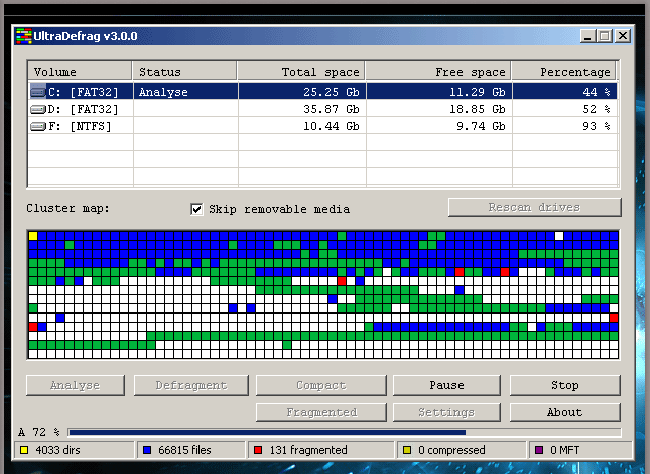The image size is (650, 474).
Task: Click the UltraDefrag app icon in title bar
Action: pyautogui.click(x=24, y=36)
